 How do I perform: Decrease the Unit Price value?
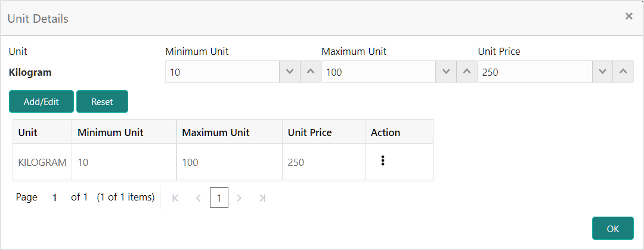[603, 72]
